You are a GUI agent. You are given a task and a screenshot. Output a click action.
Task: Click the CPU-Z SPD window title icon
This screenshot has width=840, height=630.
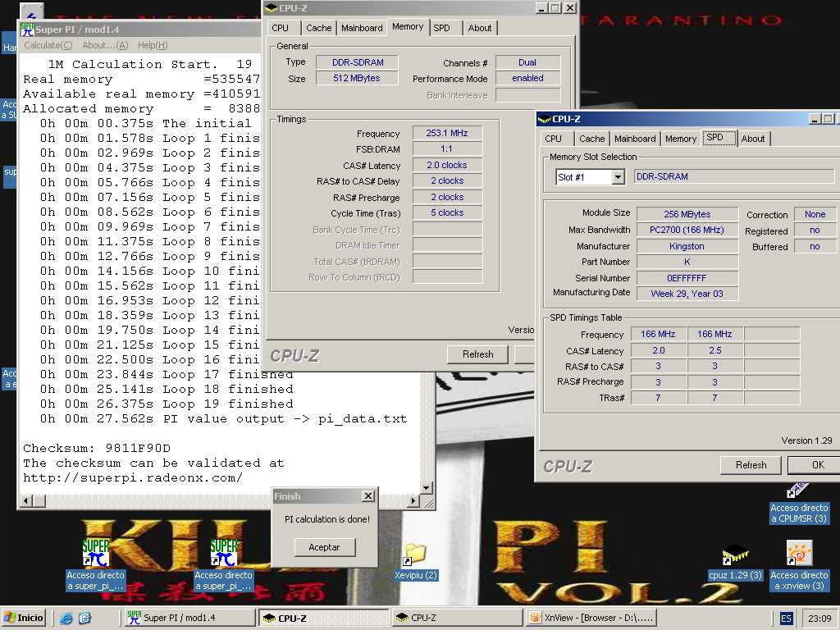click(545, 119)
